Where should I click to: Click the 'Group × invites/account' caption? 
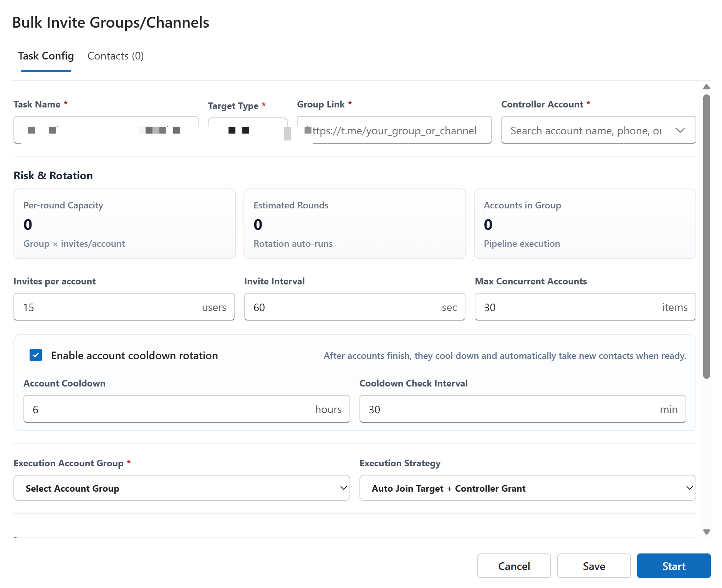[x=74, y=244]
